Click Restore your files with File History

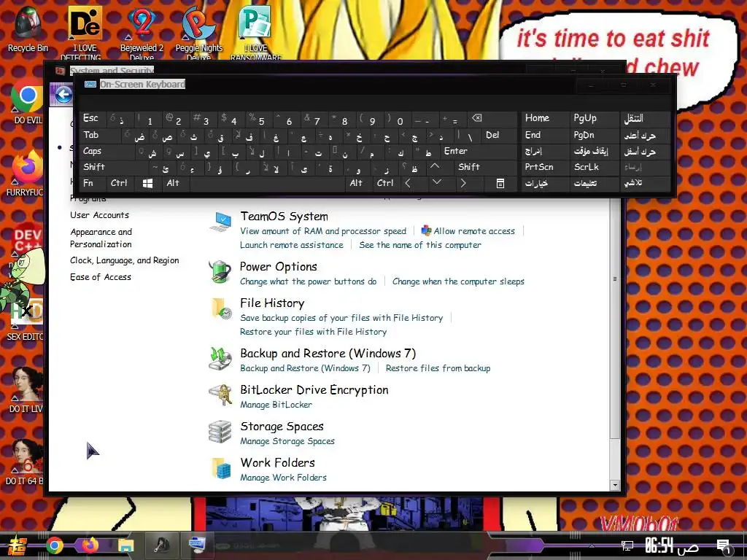pos(314,332)
